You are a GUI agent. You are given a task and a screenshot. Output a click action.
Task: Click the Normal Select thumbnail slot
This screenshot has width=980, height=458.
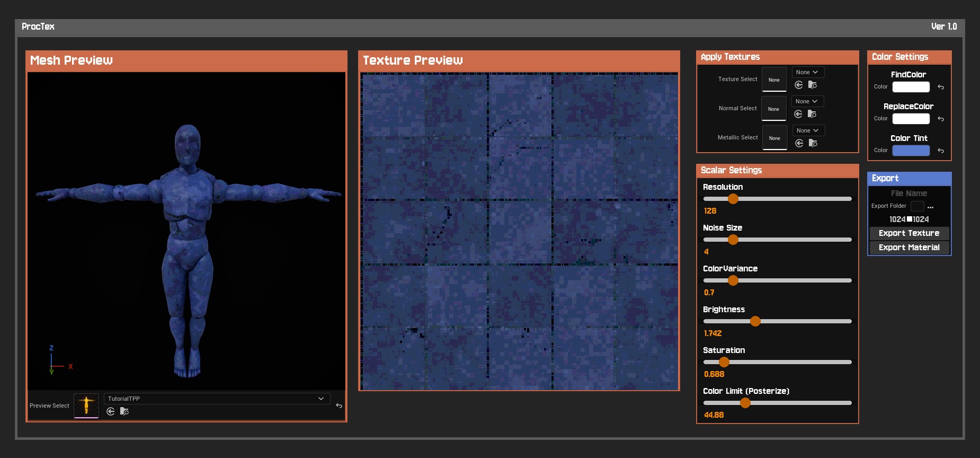tap(773, 109)
